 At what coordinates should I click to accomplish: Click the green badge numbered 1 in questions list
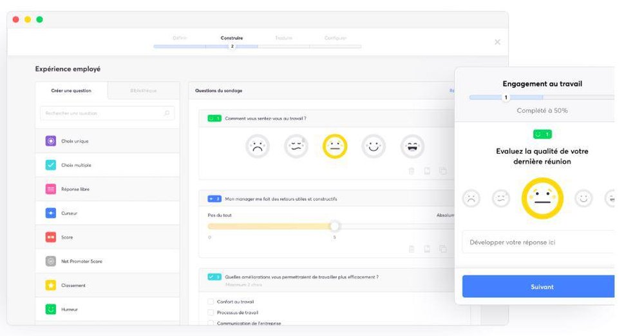click(x=214, y=119)
